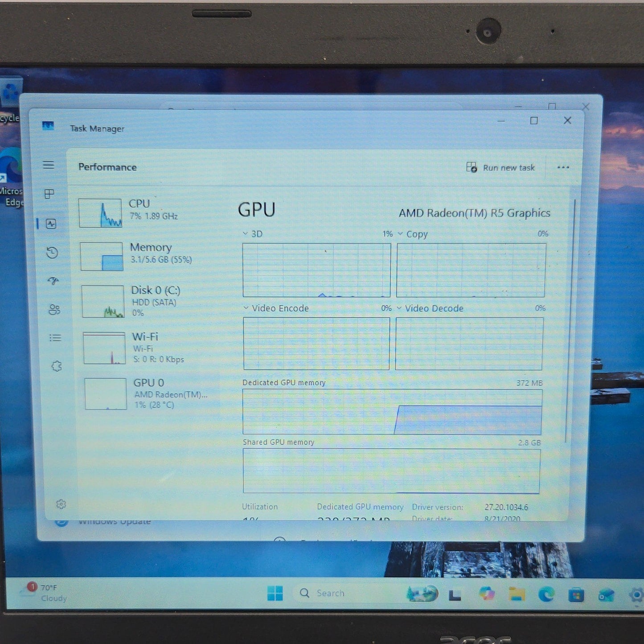Viewport: 644px width, 644px height.
Task: Click the driver version 27.20.1034.6 value
Action: [x=506, y=507]
